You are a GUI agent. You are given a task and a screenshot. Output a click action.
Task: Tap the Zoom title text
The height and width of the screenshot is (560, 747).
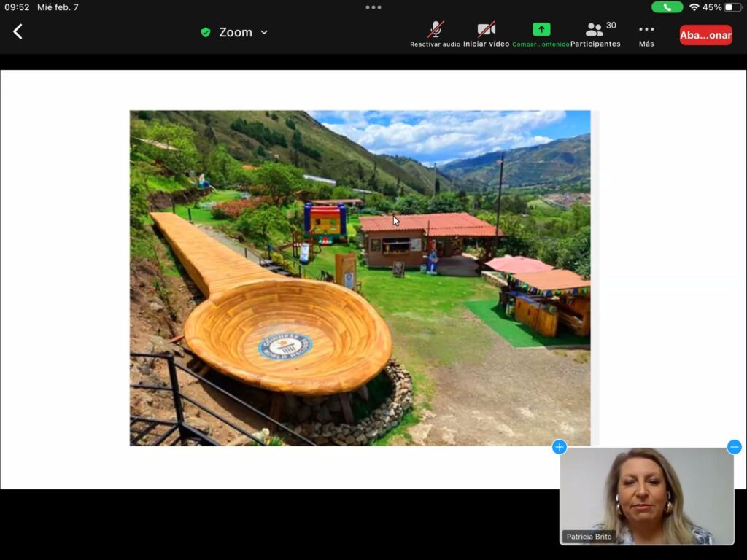(235, 32)
